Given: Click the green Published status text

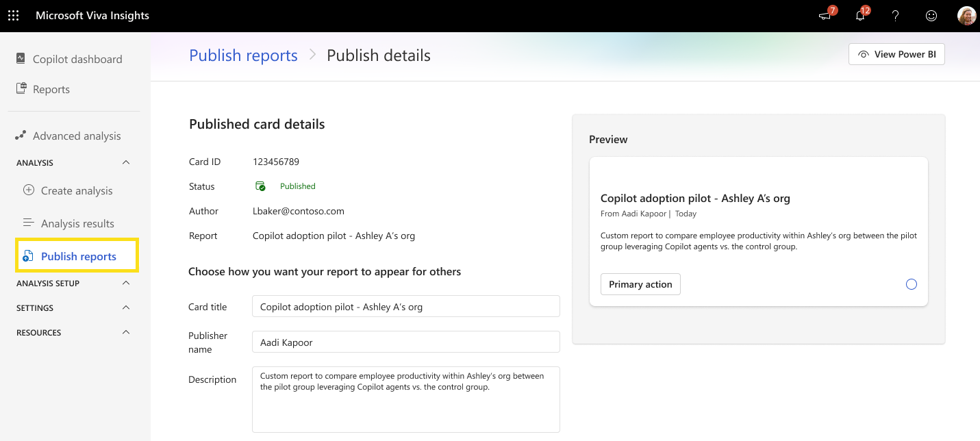Looking at the screenshot, I should 298,186.
